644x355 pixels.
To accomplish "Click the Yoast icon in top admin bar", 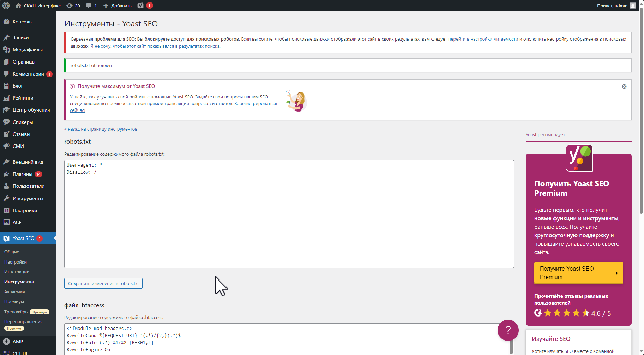I will pos(141,6).
